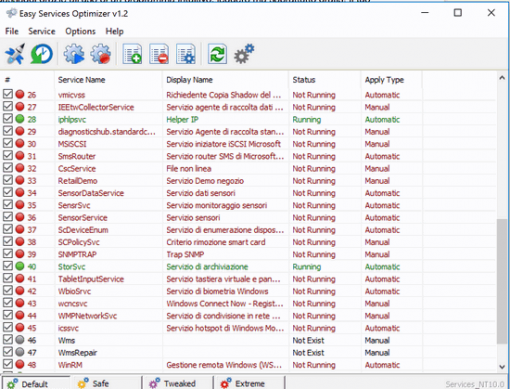Click the gear with red stop icon
Screen dimensions: 510x389
point(101,54)
